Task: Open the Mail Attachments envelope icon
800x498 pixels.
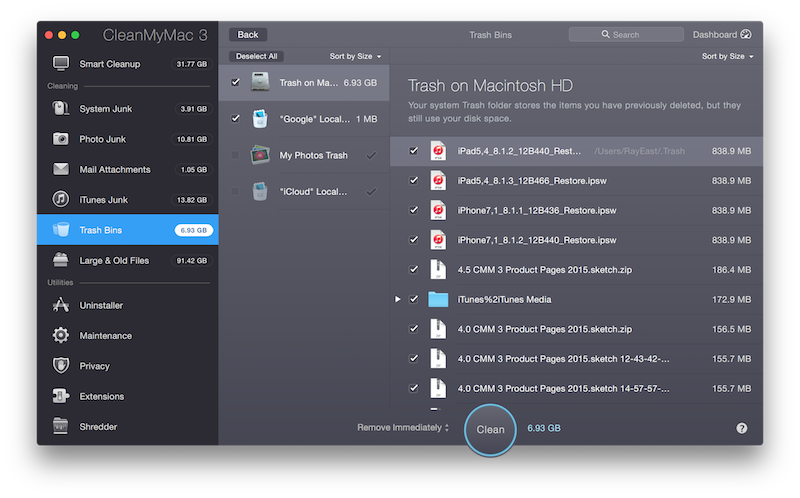Action: pos(61,169)
